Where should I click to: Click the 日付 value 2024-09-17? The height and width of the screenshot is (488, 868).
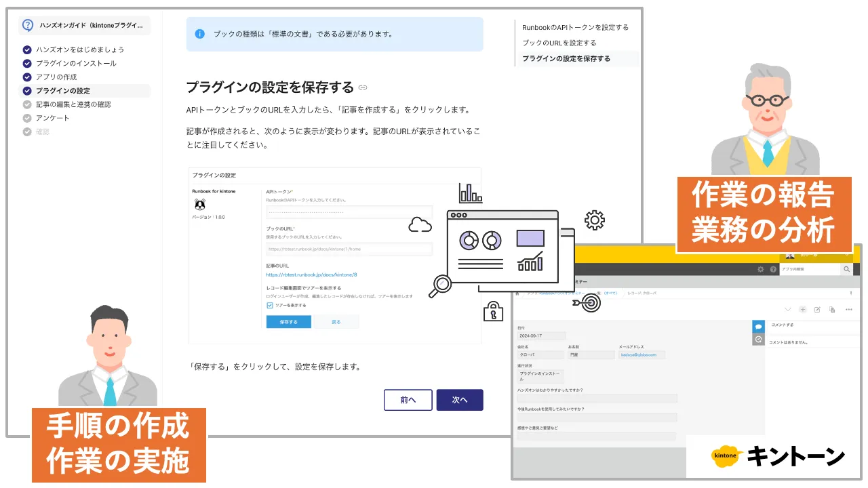pos(541,335)
